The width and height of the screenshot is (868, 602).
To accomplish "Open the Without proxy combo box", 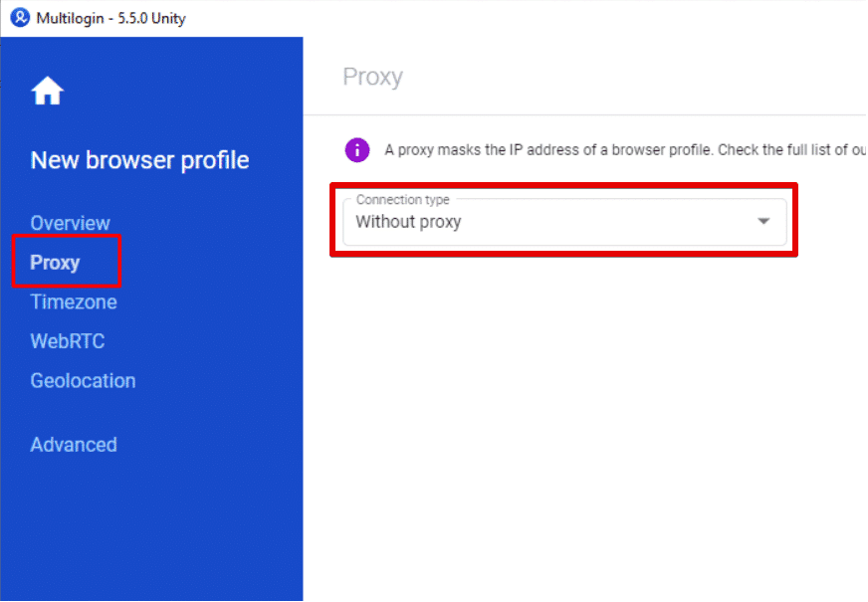I will 564,221.
